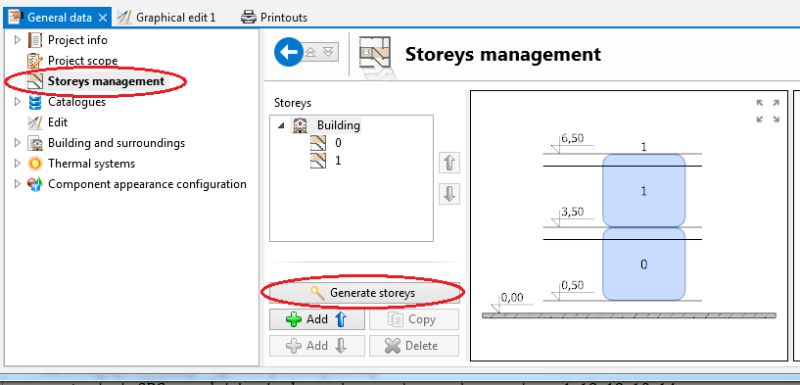Close the General data tab
The image size is (800, 385).
(x=103, y=18)
